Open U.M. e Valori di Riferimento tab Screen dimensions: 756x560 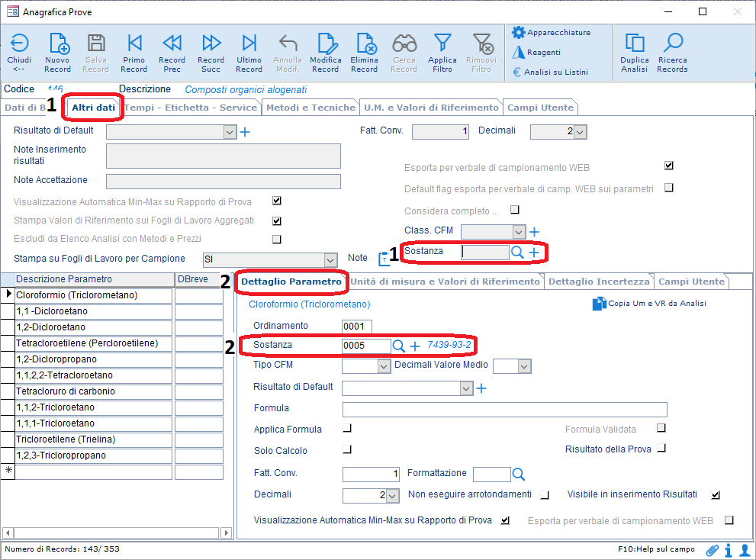431,108
